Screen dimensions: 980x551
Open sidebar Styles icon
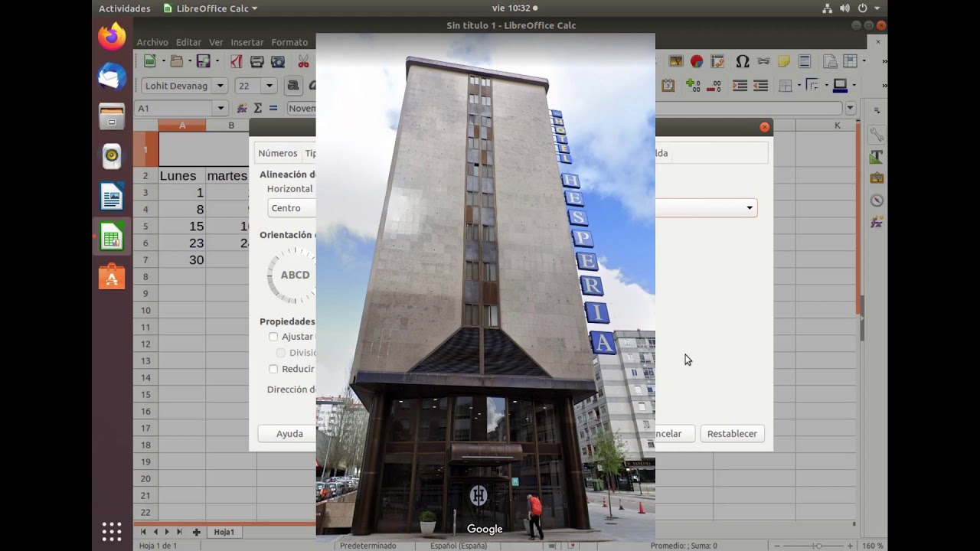[877, 157]
